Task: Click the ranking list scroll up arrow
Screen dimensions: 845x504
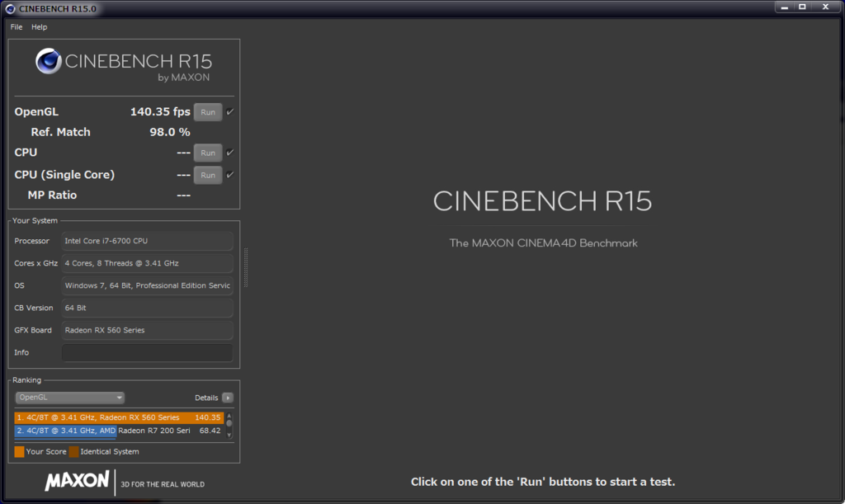Action: coord(229,415)
